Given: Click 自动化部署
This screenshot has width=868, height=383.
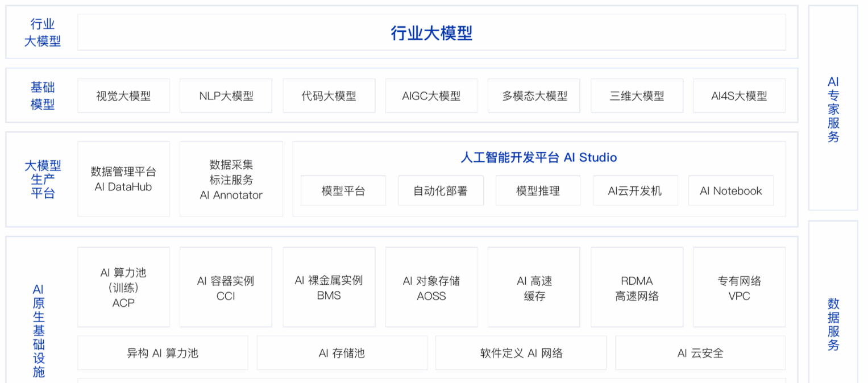Looking at the screenshot, I should pos(441,190).
